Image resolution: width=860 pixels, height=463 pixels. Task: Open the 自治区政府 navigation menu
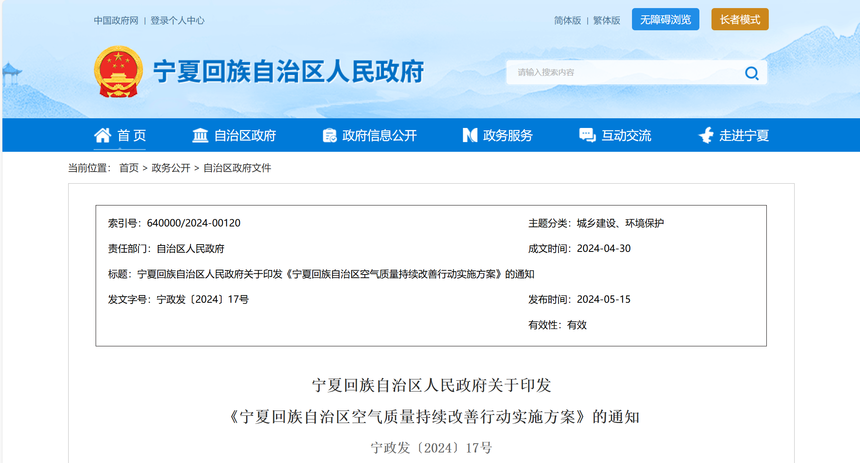pyautogui.click(x=245, y=136)
